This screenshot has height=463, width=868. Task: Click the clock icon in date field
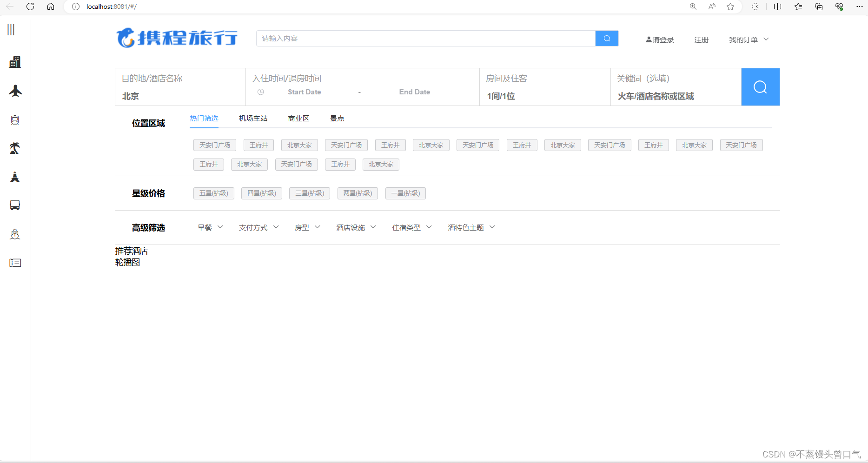tap(261, 92)
